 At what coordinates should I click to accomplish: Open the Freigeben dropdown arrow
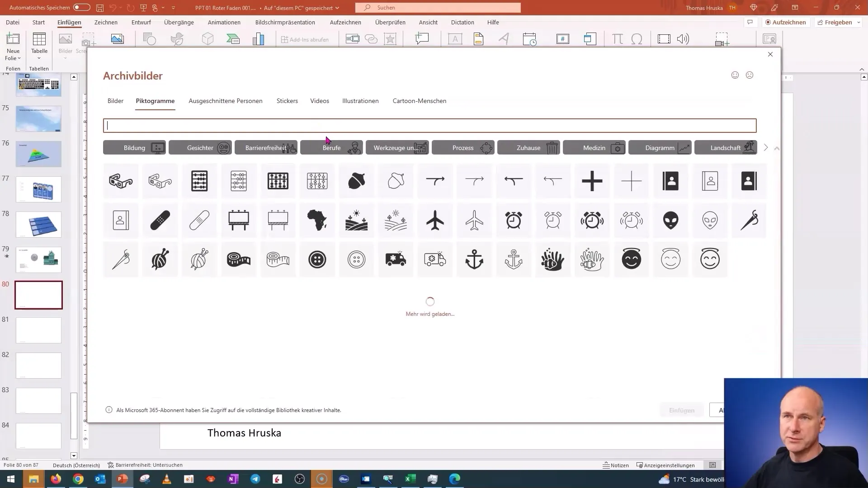click(x=859, y=22)
